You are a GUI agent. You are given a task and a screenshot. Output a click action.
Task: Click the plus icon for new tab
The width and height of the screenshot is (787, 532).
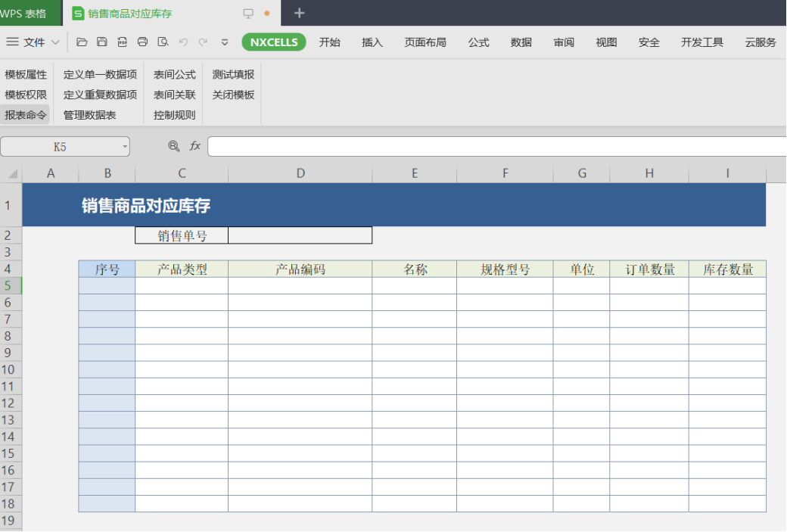tap(299, 13)
